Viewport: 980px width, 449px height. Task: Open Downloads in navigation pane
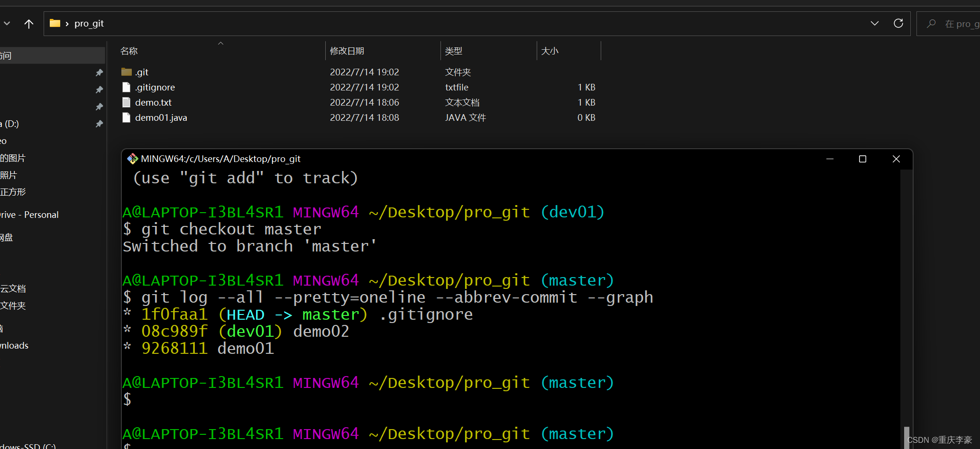pos(14,345)
